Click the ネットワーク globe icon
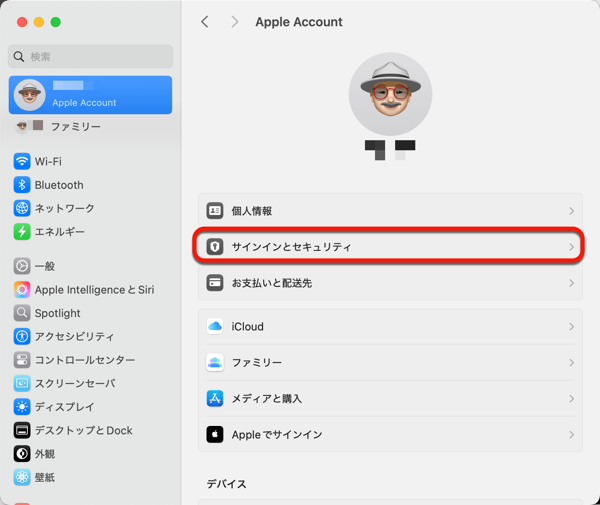Image resolution: width=600 pixels, height=505 pixels. [22, 208]
